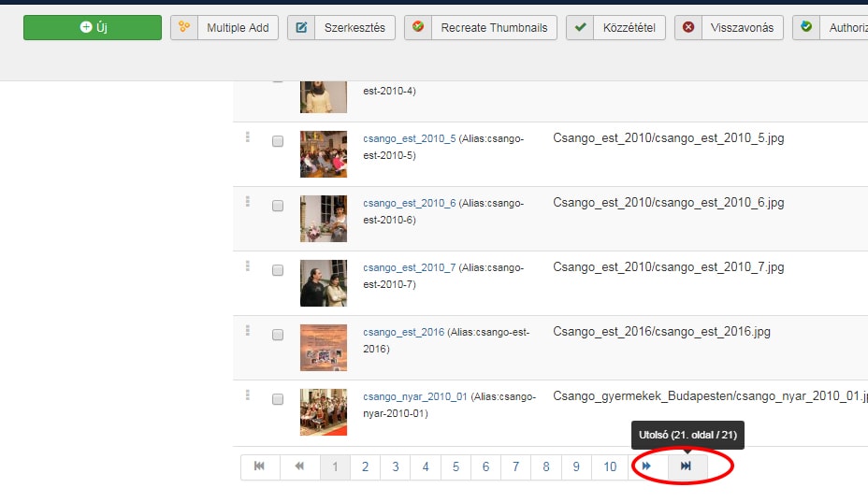Click the previous page double-arrow icon
The height and width of the screenshot is (502, 868).
[x=299, y=466]
